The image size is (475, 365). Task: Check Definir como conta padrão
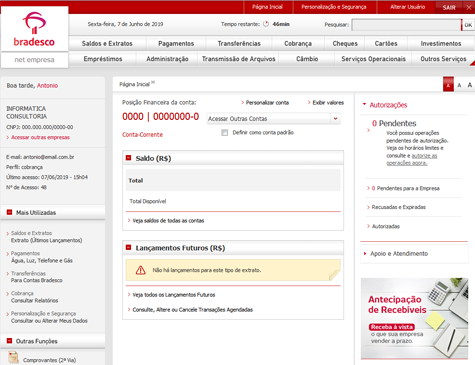pos(225,133)
